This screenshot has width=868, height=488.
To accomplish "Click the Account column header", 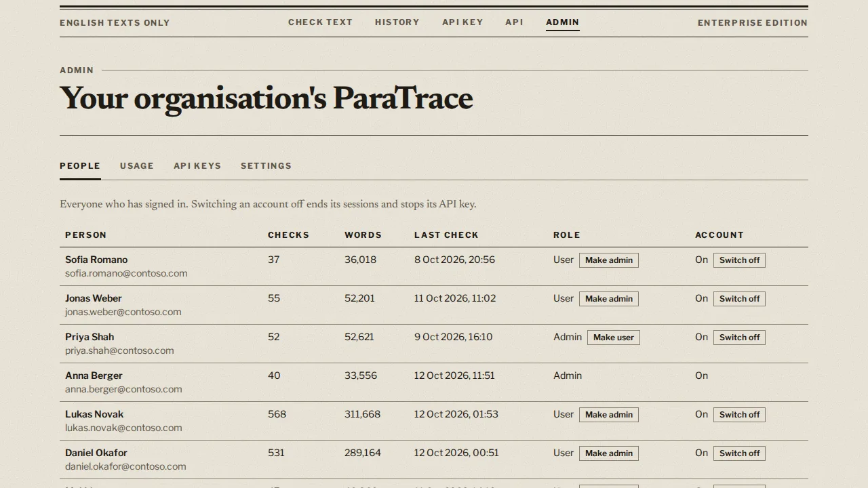I will (x=719, y=235).
